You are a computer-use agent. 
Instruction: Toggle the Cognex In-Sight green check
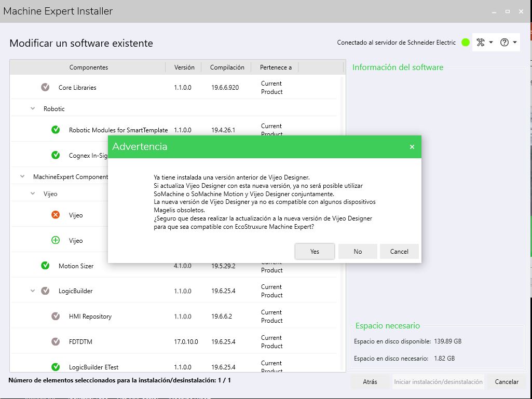pos(56,155)
